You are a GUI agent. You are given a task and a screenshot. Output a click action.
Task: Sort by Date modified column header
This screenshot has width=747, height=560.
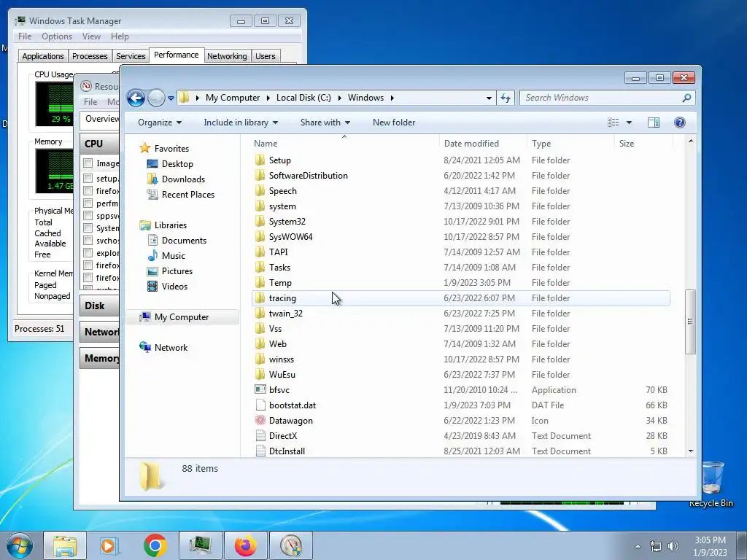coord(471,144)
